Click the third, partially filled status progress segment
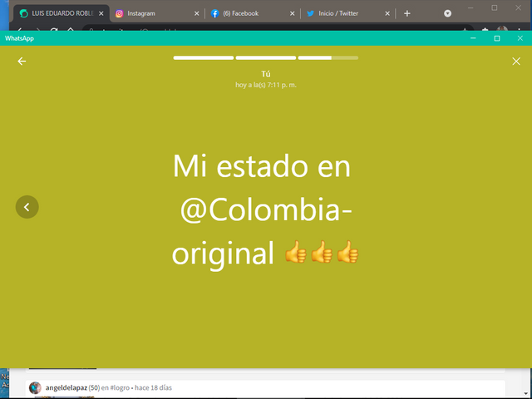The image size is (532, 399). tap(328, 58)
